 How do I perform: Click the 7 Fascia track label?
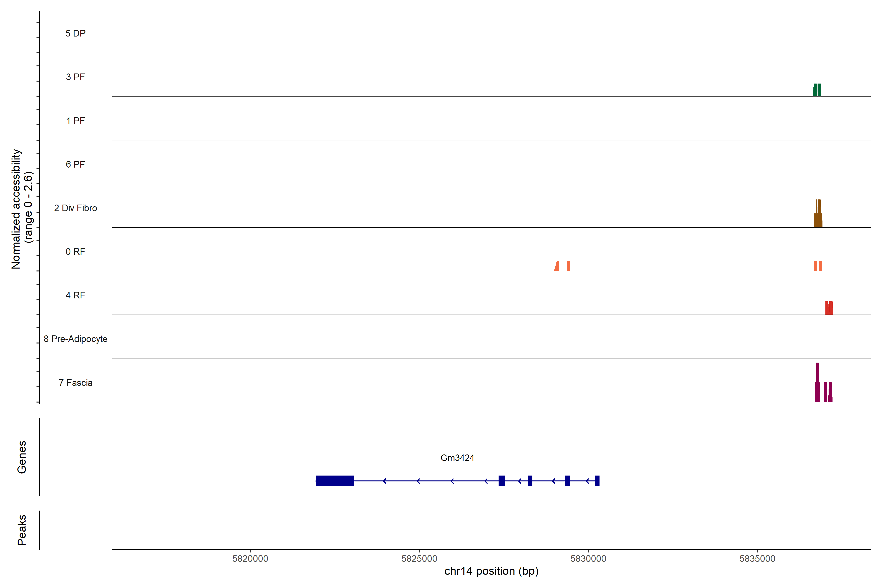click(75, 383)
